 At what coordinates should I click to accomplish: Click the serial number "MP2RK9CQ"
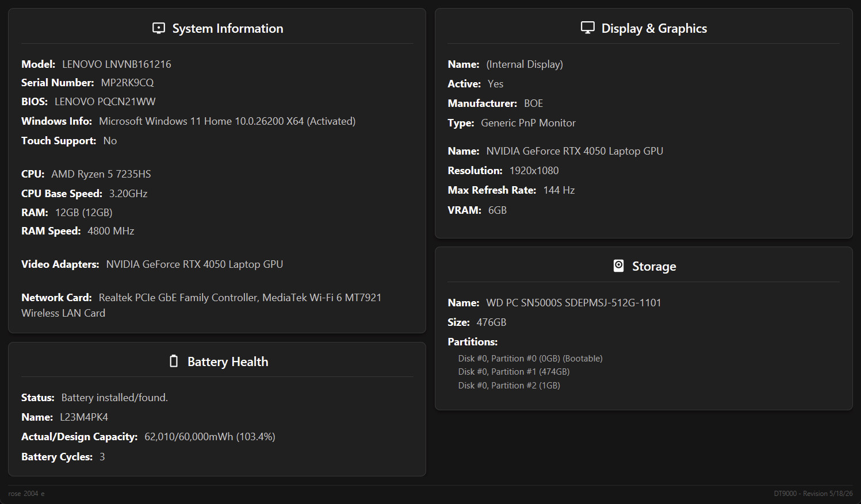point(128,83)
